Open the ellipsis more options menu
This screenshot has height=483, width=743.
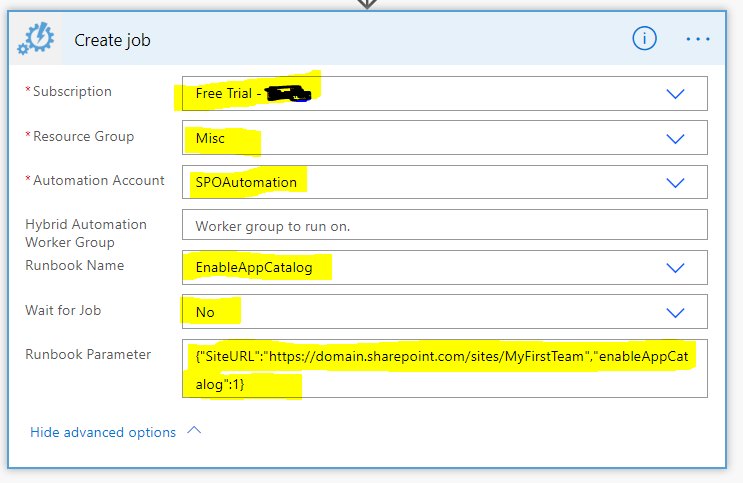(698, 39)
